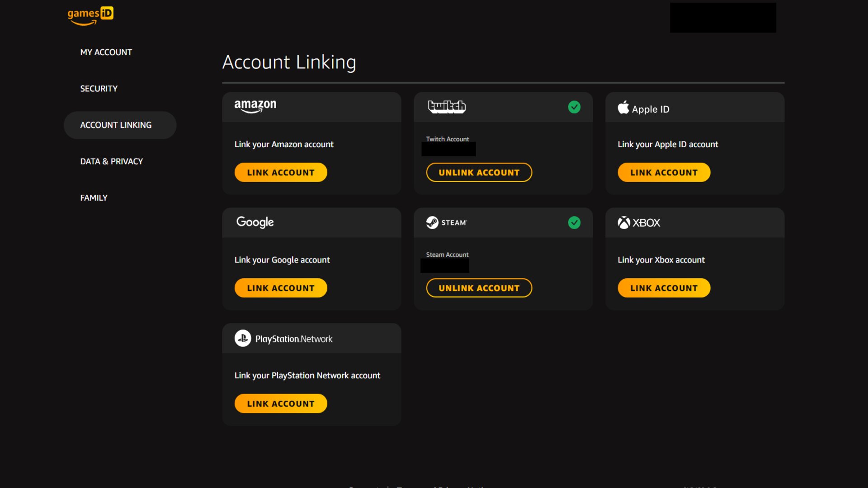868x488 pixels.
Task: Click LINK ACCOUNT for PlayStation Network
Action: [281, 404]
